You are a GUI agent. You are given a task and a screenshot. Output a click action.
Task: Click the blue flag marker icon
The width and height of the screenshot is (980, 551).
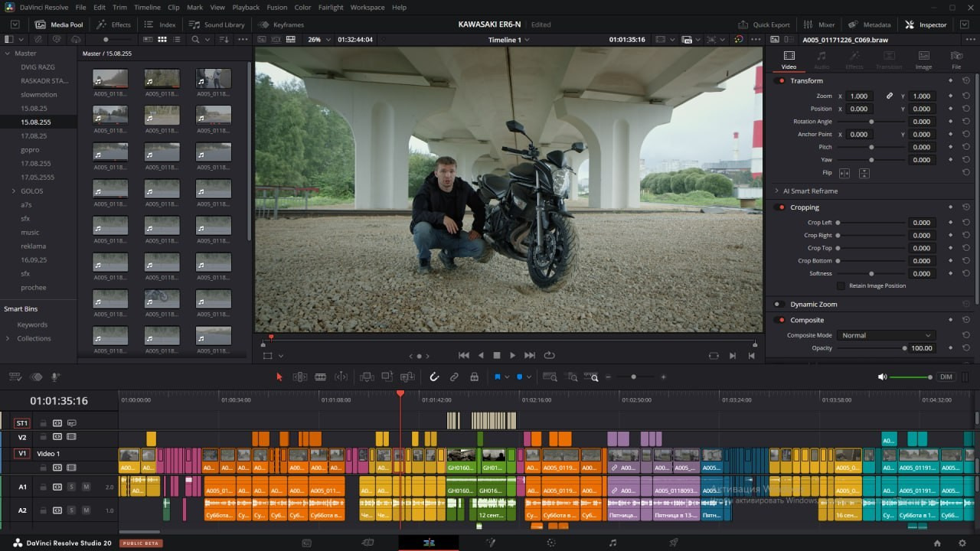[x=498, y=377]
